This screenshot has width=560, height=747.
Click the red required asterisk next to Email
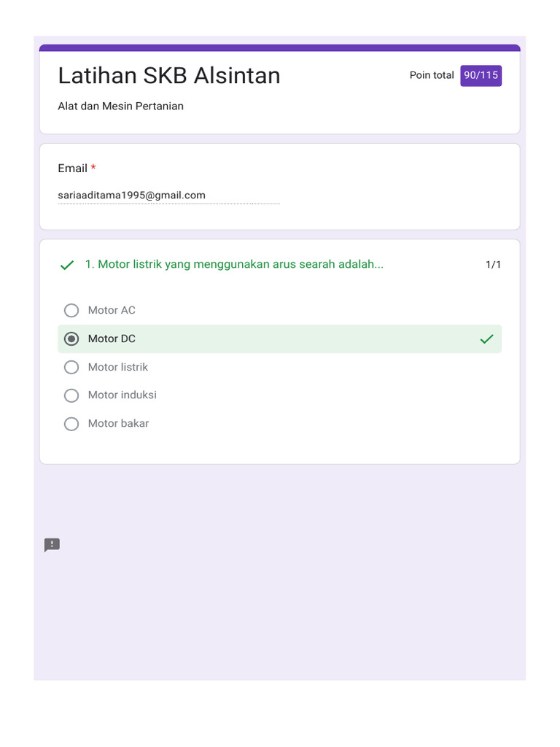tap(93, 168)
